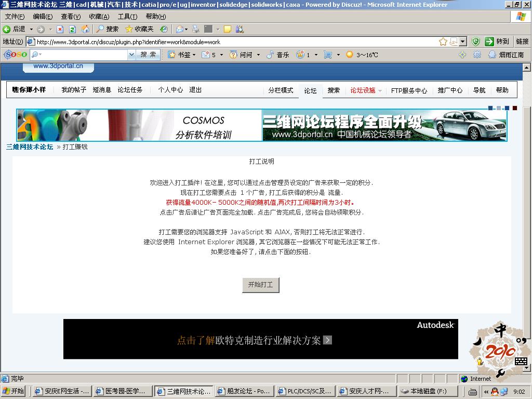Open the Back button history dropdown arrow

(x=31, y=29)
